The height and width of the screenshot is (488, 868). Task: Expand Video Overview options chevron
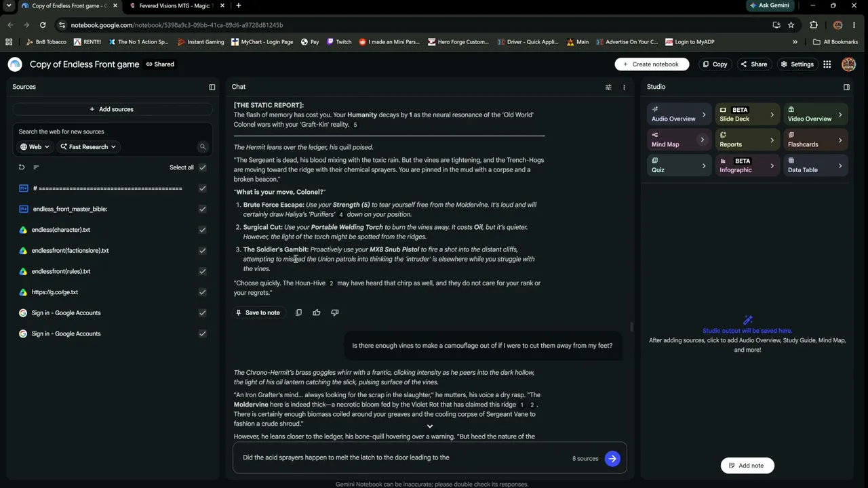840,115
